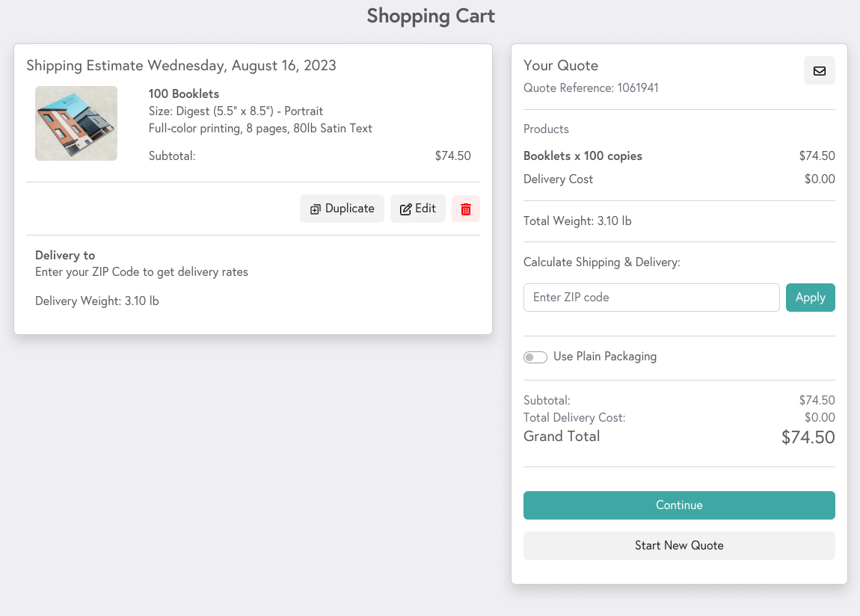Click the Quote Reference 1061941 text
The width and height of the screenshot is (860, 616).
[x=591, y=88]
